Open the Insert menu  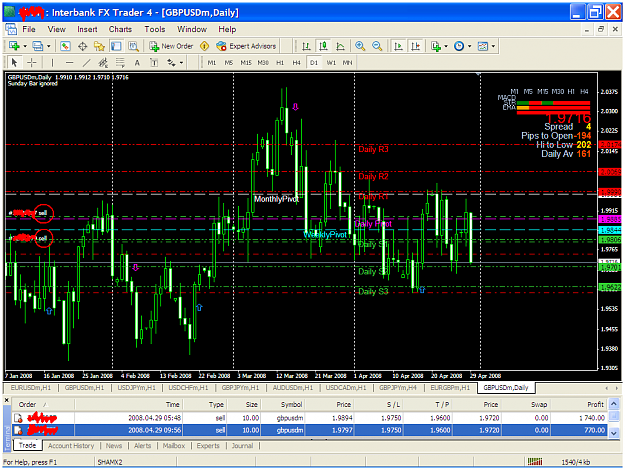pyautogui.click(x=87, y=29)
